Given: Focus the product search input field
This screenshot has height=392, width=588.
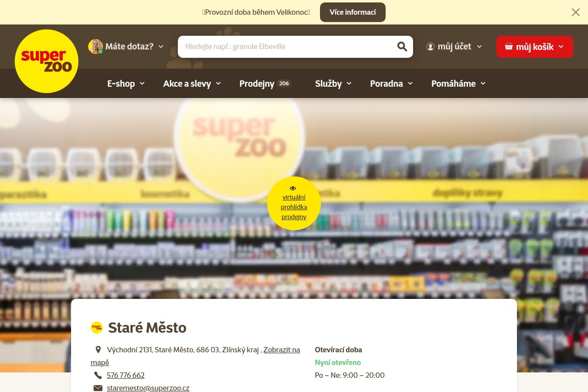Looking at the screenshot, I should point(287,47).
